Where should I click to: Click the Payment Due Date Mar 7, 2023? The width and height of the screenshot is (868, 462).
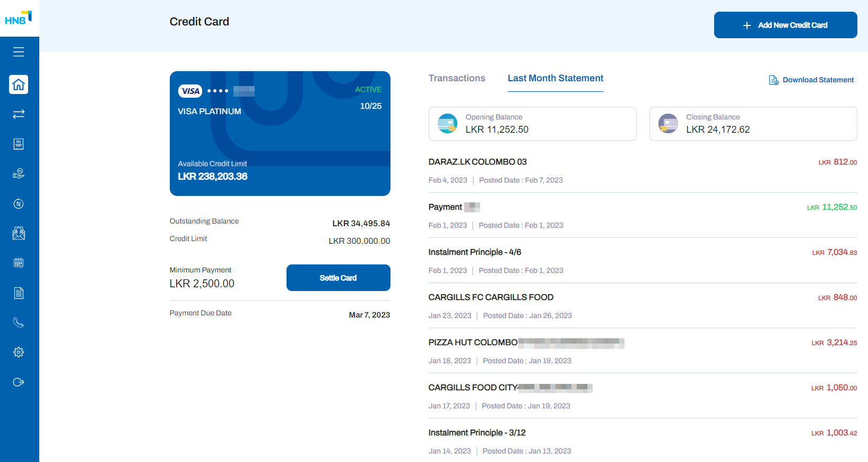point(369,315)
